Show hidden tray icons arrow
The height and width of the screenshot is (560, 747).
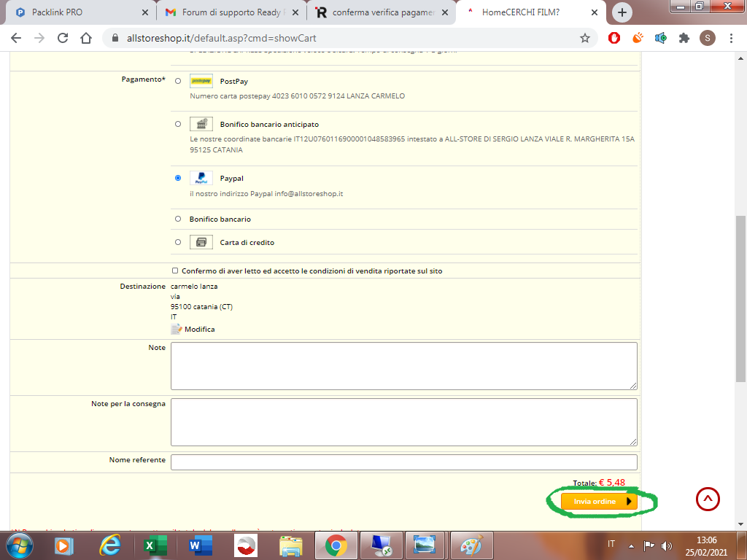tap(631, 545)
